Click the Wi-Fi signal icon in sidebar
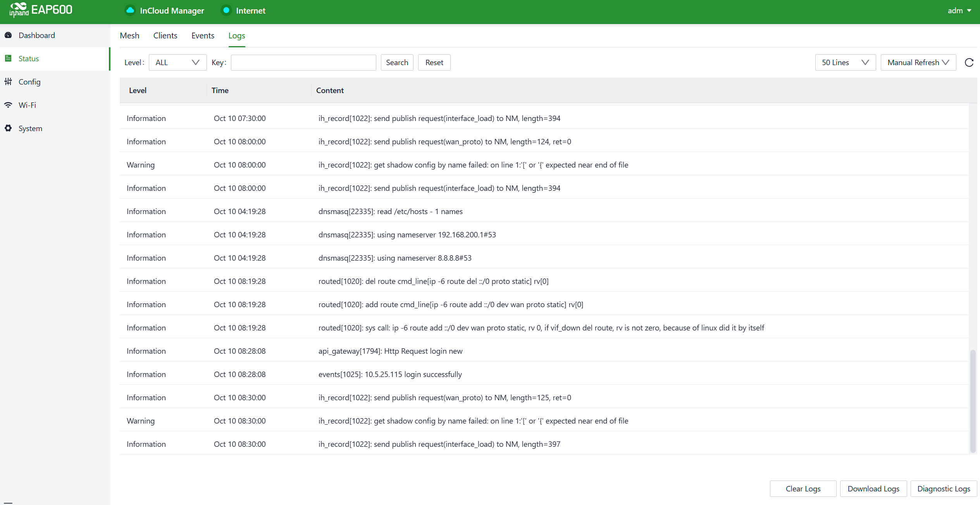 (8, 105)
